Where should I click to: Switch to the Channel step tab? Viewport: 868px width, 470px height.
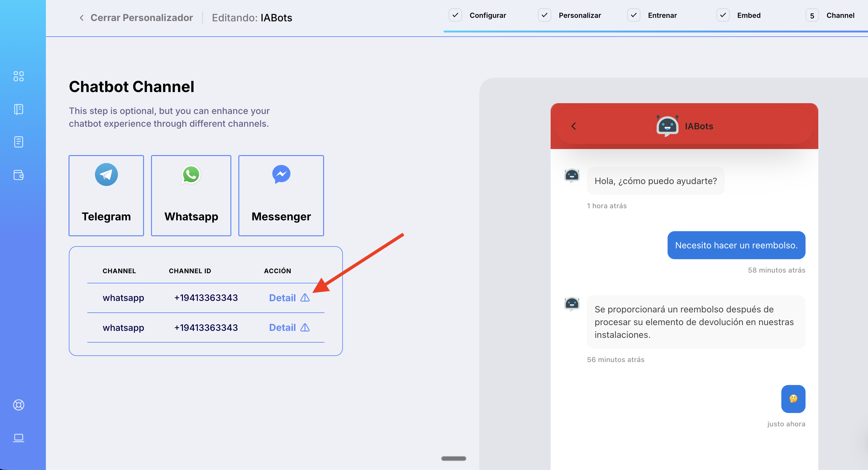tap(840, 15)
